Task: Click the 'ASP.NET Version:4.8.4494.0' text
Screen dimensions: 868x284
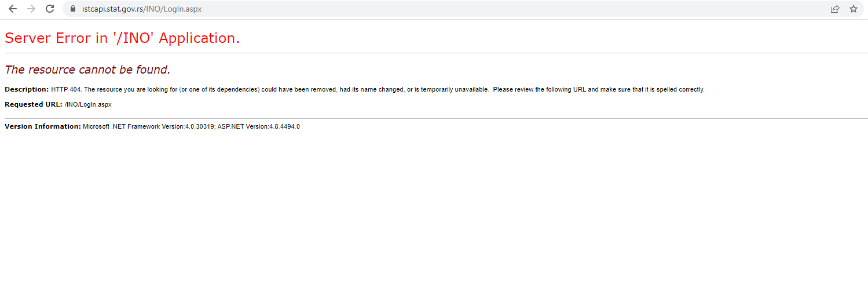Action: (259, 126)
